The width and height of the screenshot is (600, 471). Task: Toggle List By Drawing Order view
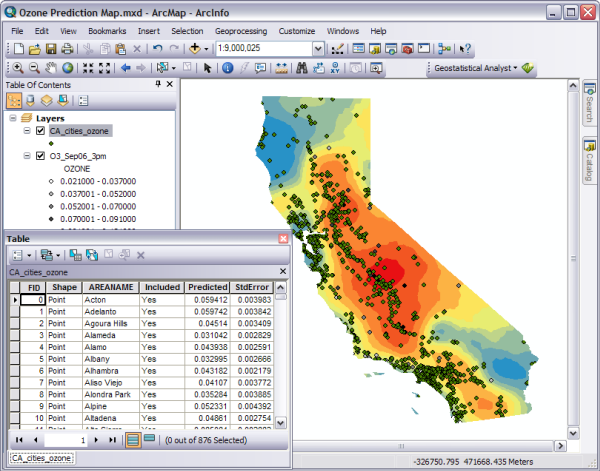click(14, 101)
